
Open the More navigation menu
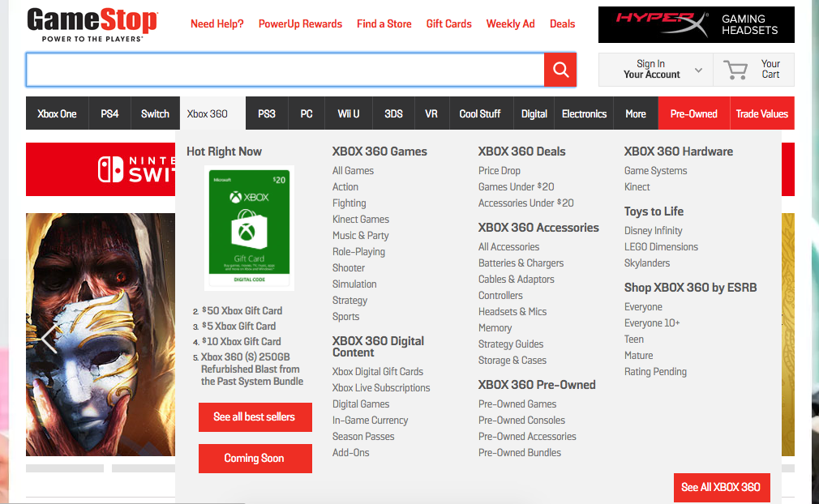click(x=636, y=113)
